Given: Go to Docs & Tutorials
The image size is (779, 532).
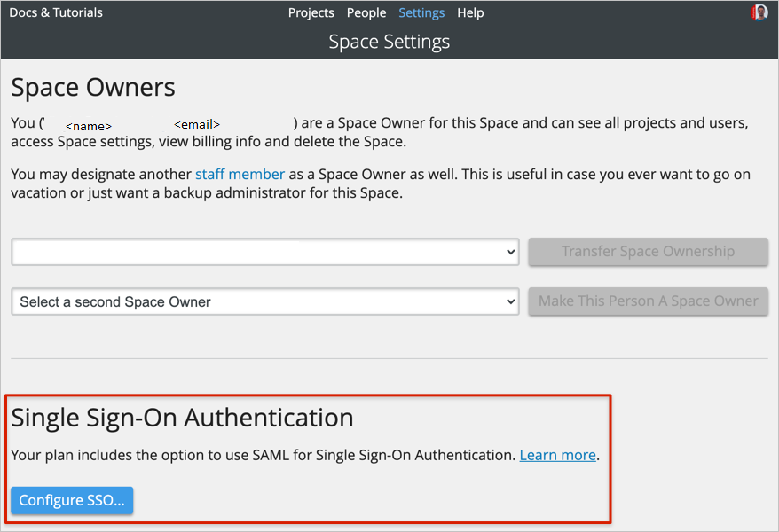Looking at the screenshot, I should point(55,12).
